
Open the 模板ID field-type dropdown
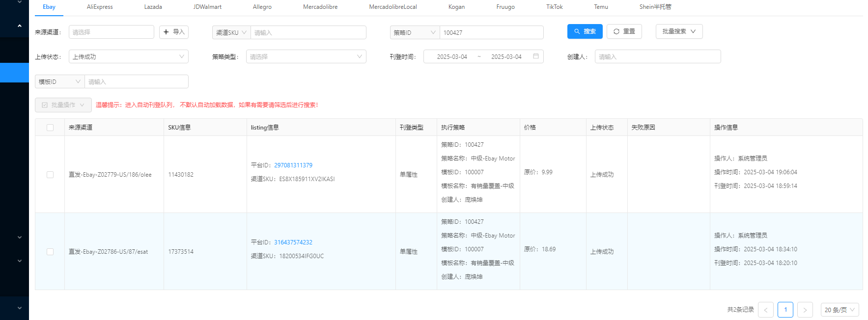[x=60, y=81]
